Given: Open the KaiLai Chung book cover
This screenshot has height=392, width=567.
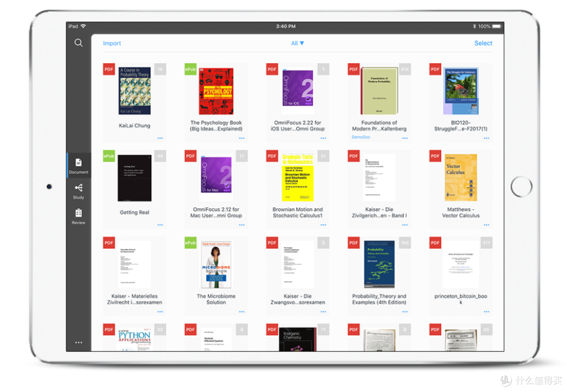Looking at the screenshot, I should [134, 91].
